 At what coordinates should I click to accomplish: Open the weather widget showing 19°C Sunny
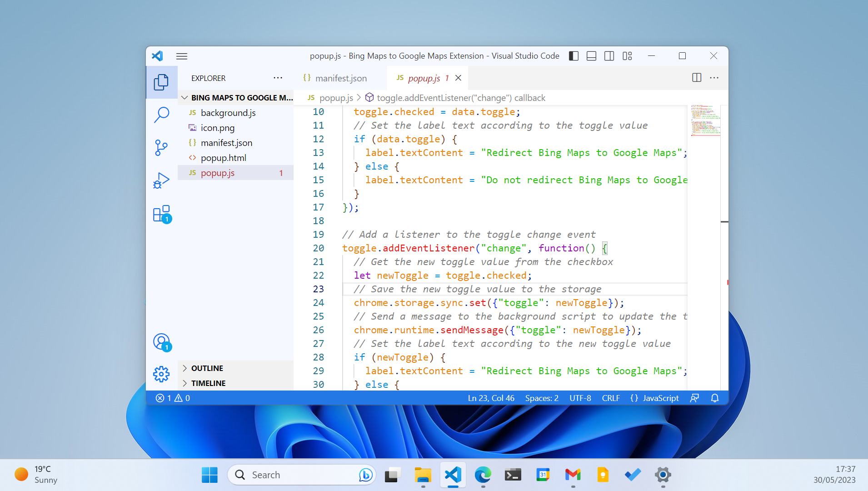[x=36, y=475]
